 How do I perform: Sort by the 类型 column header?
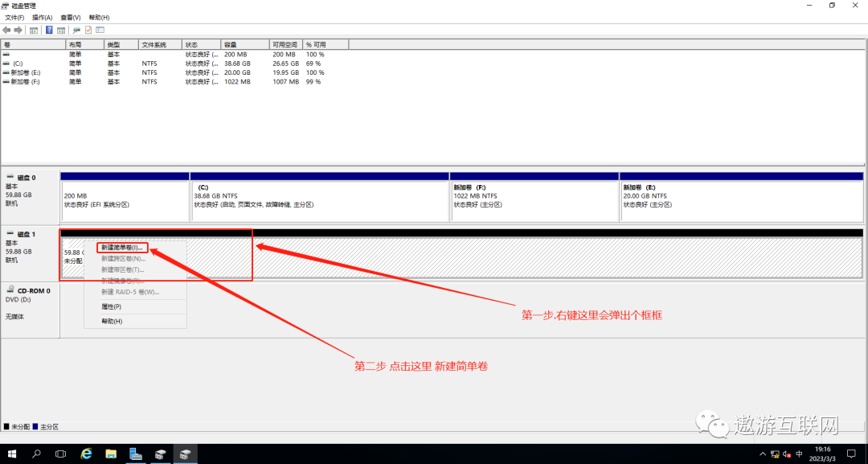[121, 44]
